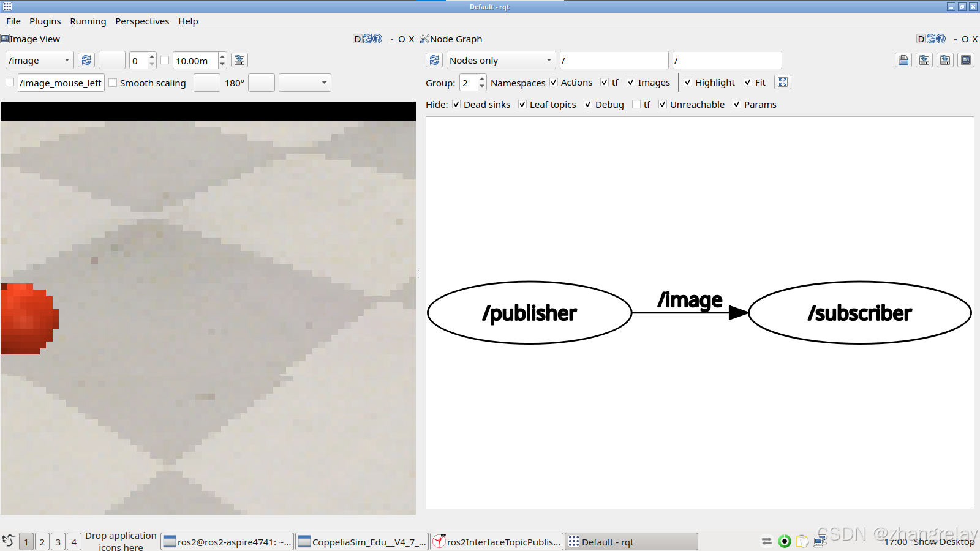Open the Perspectives menu
Image resolution: width=980 pixels, height=551 pixels.
point(142,21)
